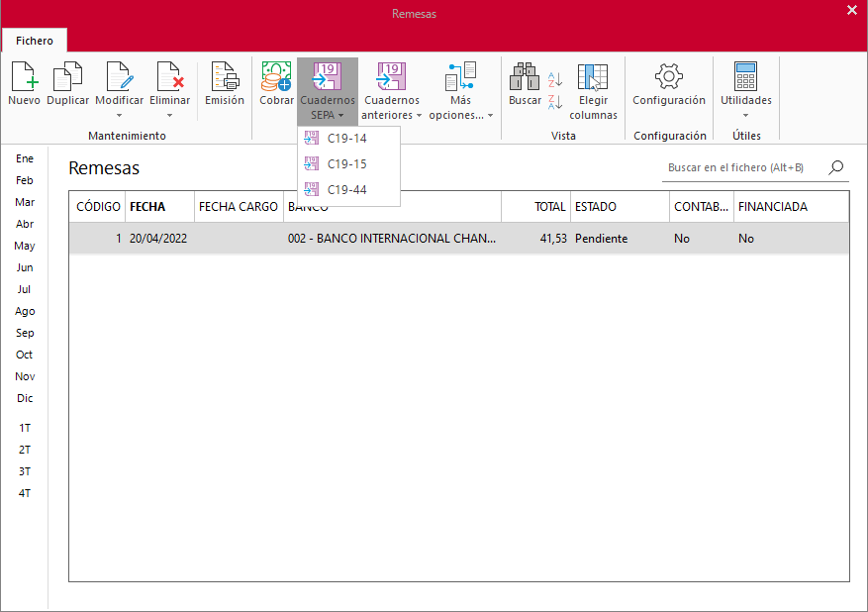Select the 002 - BANCO INTERNACIONAL cell
Image resolution: width=868 pixels, height=612 pixels.
[x=391, y=239]
